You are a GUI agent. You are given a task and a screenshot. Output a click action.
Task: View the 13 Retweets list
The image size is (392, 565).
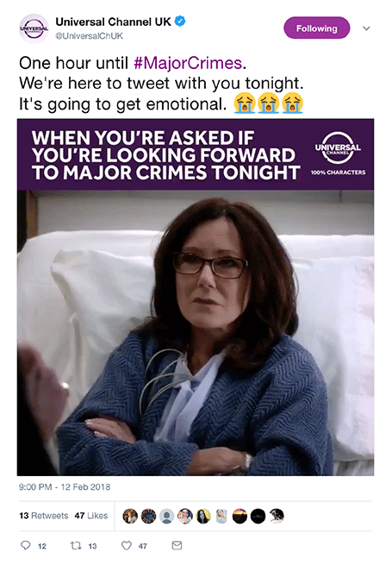point(44,516)
